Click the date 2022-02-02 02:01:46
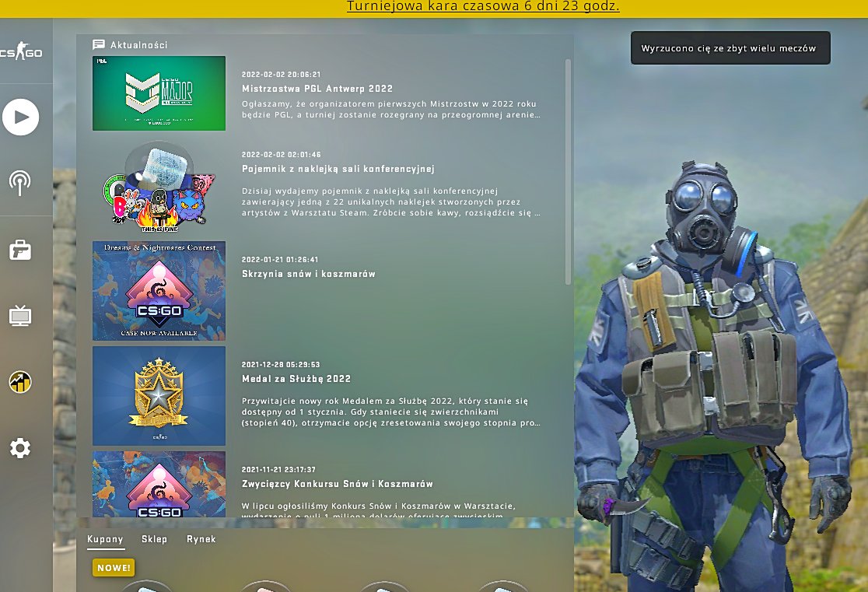 [x=282, y=155]
